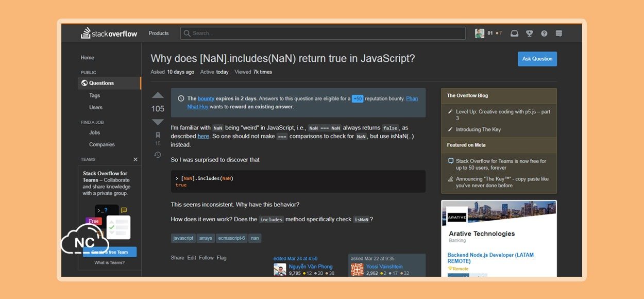The image size is (644, 299).
Task: Click the Create a free Team button
Action: [x=110, y=252]
